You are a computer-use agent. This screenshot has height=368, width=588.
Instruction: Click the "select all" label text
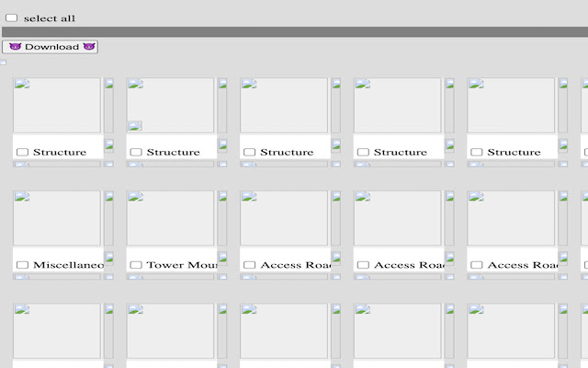[50, 18]
